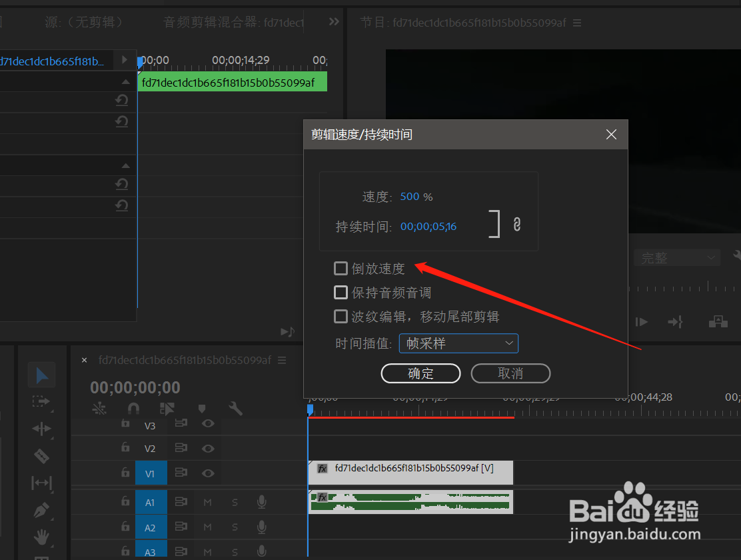Toggle insert sequences as nests icon
Image resolution: width=741 pixels, height=560 pixels.
(99, 408)
